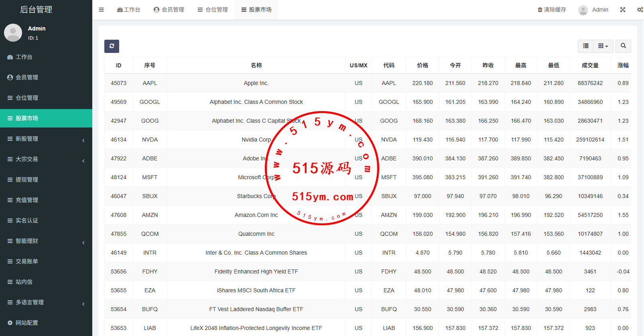
Task: Select 充值管理 in the sidebar
Action: tap(27, 200)
